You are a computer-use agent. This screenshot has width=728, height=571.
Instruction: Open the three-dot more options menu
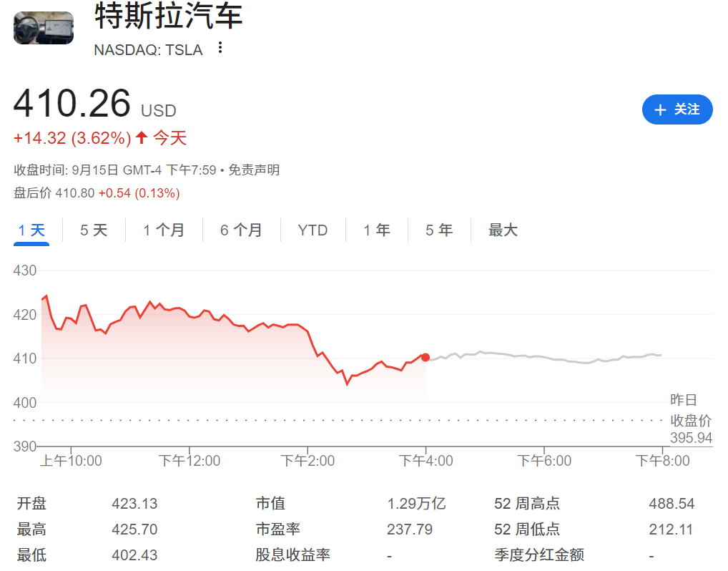coord(220,47)
